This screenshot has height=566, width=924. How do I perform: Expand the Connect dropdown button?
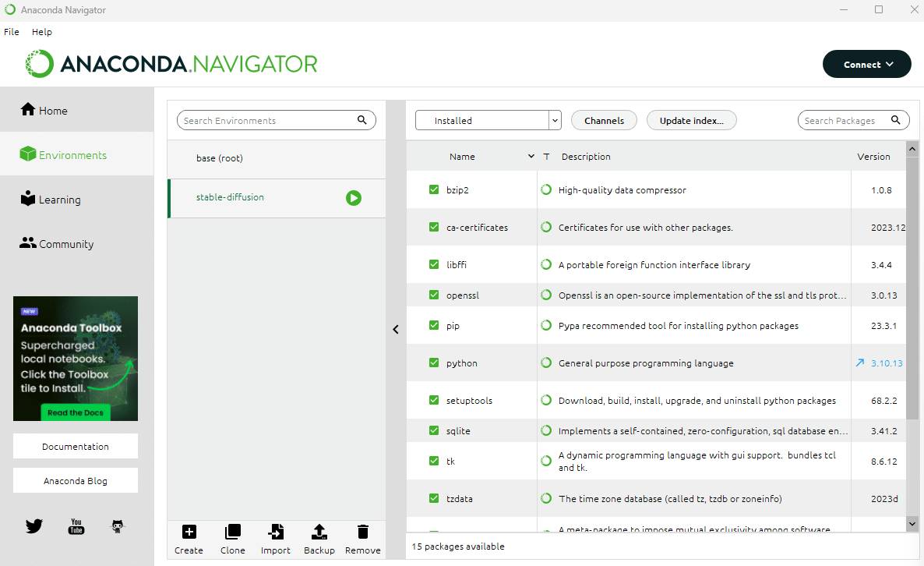(x=867, y=64)
